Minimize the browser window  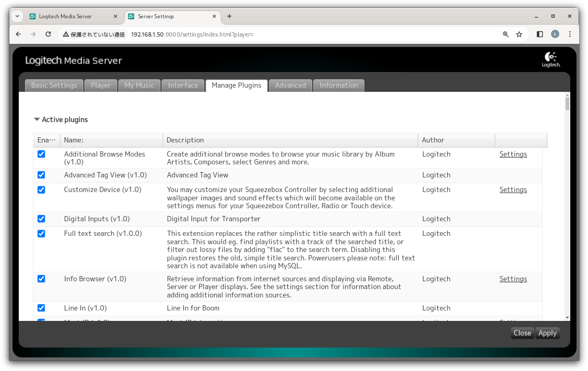[x=536, y=16]
